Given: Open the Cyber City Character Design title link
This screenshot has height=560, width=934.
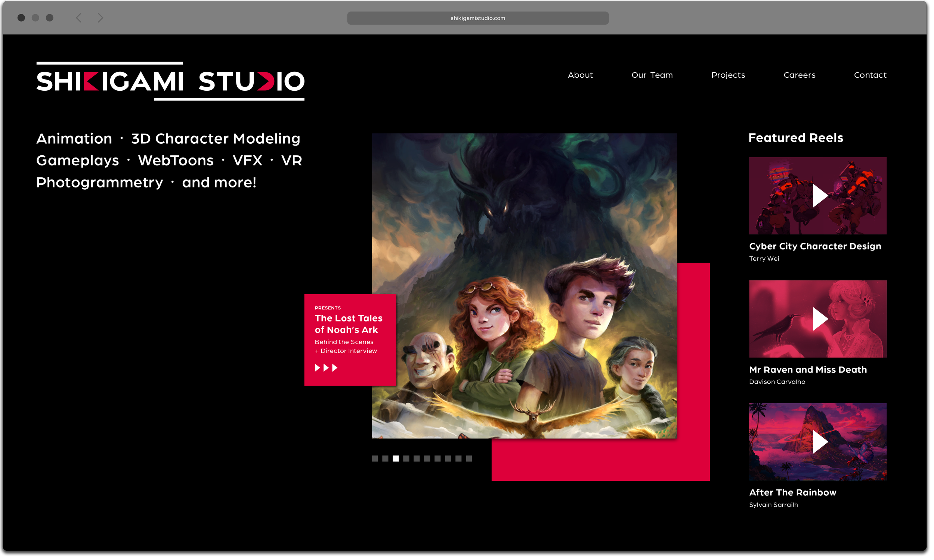Looking at the screenshot, I should (815, 246).
